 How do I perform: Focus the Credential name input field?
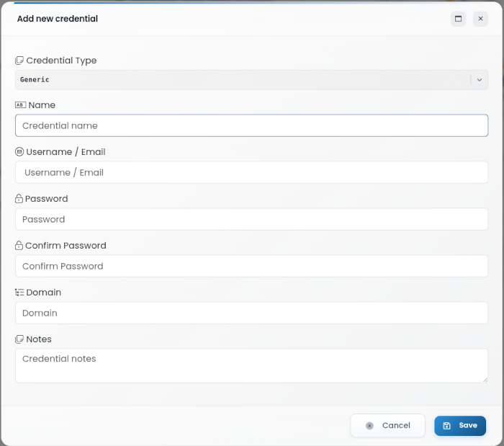point(251,125)
